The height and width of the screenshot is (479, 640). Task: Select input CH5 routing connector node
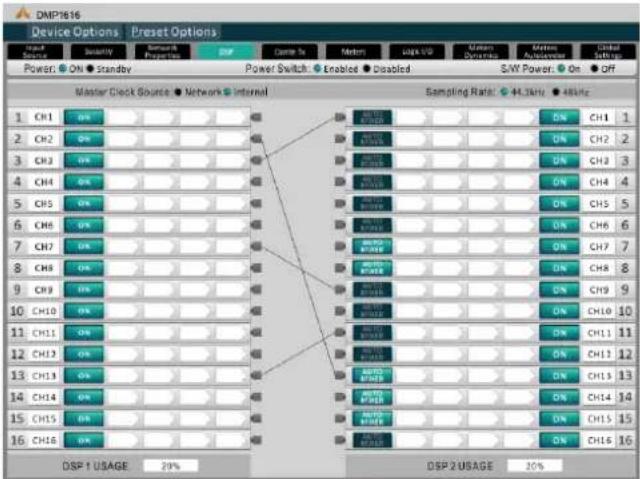point(256,203)
